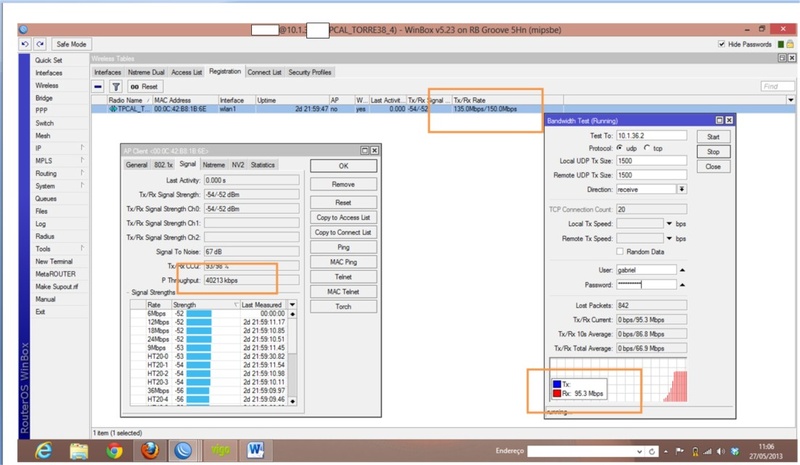
Task: Launch Firefox from the taskbar
Action: (x=149, y=450)
